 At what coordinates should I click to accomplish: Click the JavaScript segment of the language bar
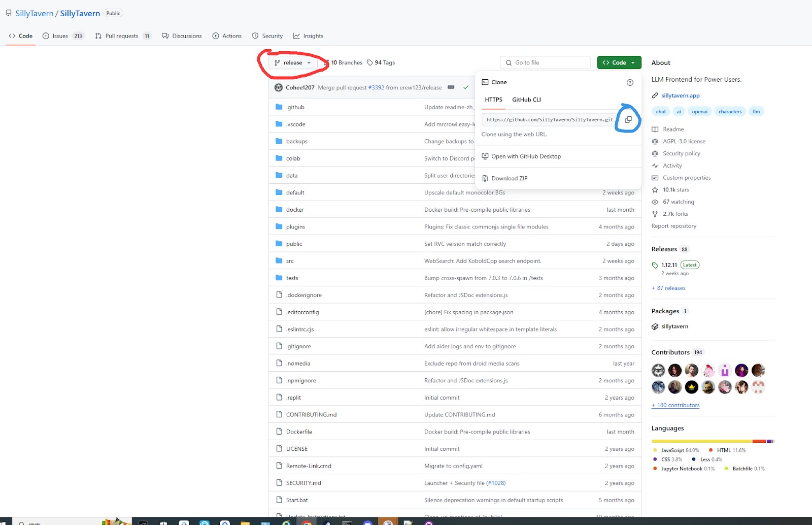point(702,441)
